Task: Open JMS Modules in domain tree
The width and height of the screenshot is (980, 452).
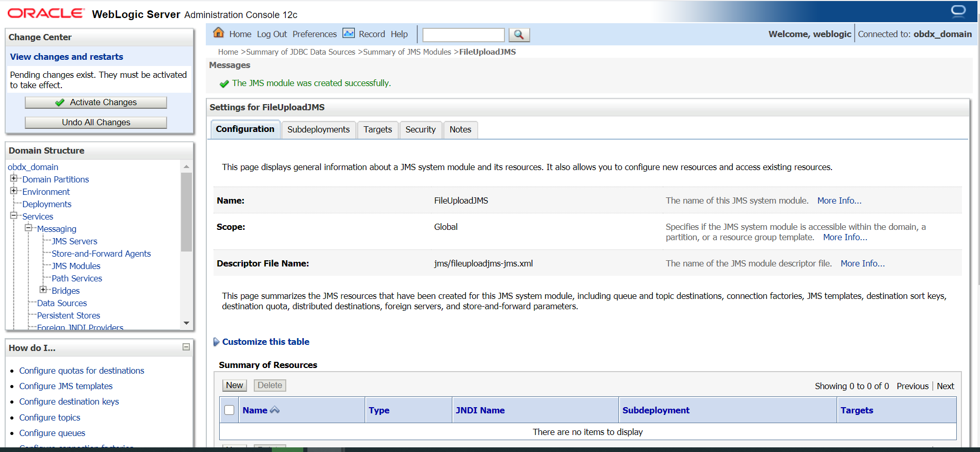Action: (x=76, y=266)
